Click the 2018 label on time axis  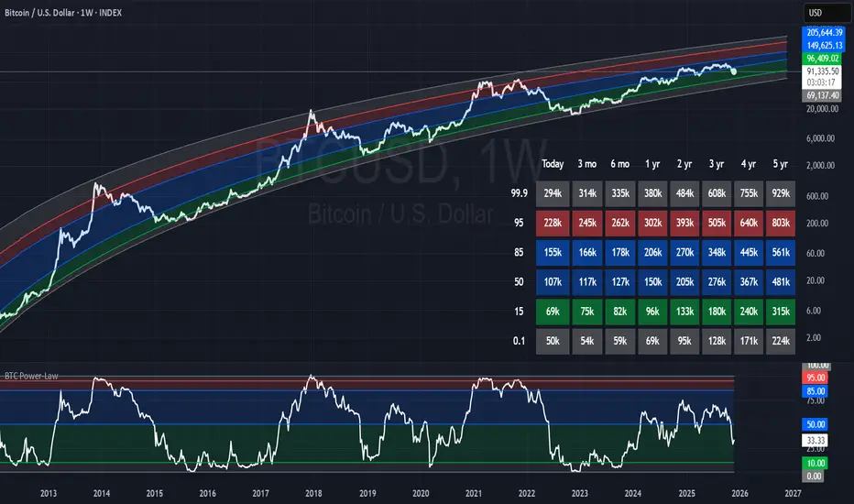313,493
